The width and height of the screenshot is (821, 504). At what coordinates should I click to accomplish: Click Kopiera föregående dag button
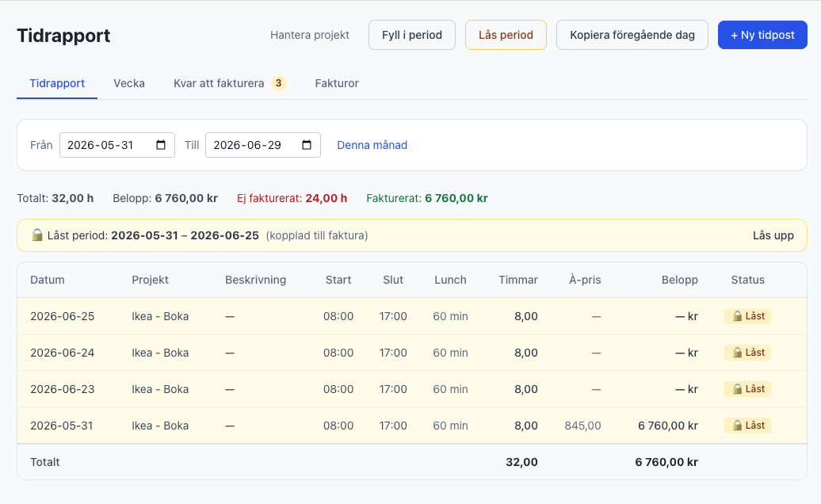click(x=632, y=35)
